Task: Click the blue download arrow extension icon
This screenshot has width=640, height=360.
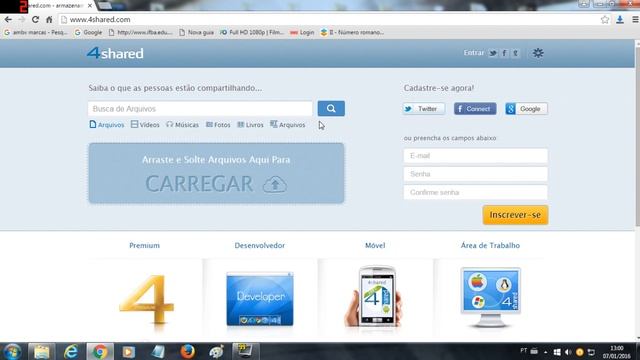Action: (x=620, y=19)
